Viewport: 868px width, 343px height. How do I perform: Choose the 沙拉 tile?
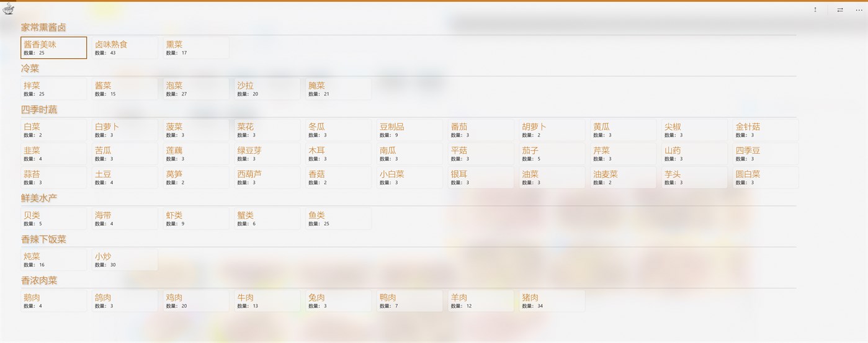[x=267, y=89]
